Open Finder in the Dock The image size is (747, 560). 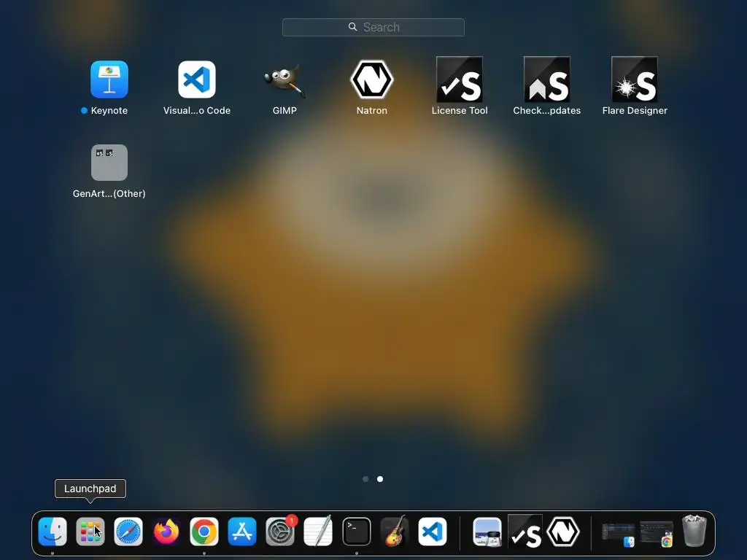click(53, 532)
